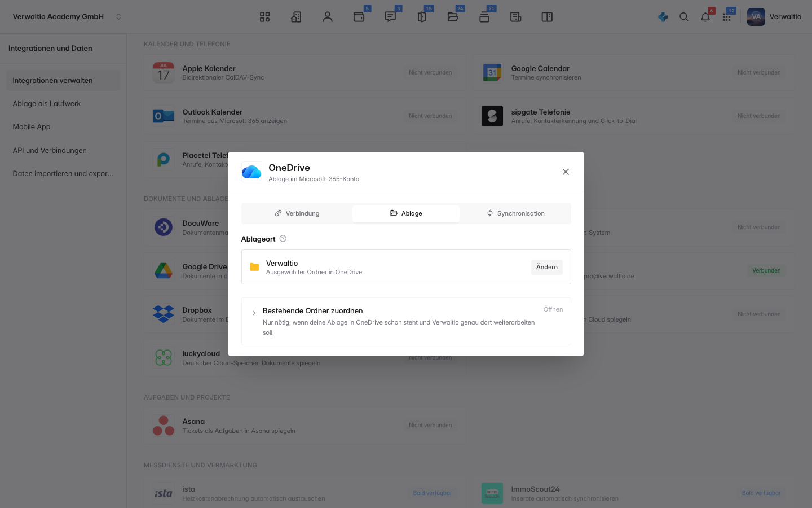This screenshot has height=508, width=812.
Task: Open the sipgate Telefonie integration card
Action: coord(634,116)
